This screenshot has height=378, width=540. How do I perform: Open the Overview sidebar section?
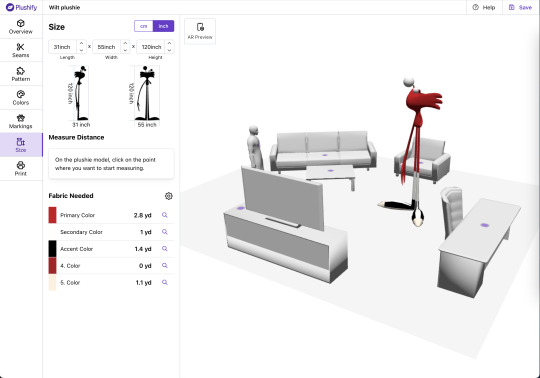(21, 27)
